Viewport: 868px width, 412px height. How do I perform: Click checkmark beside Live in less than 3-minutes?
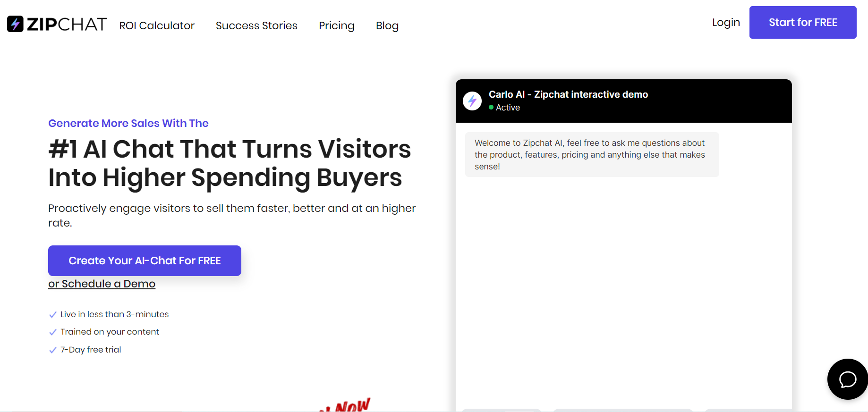[53, 315]
